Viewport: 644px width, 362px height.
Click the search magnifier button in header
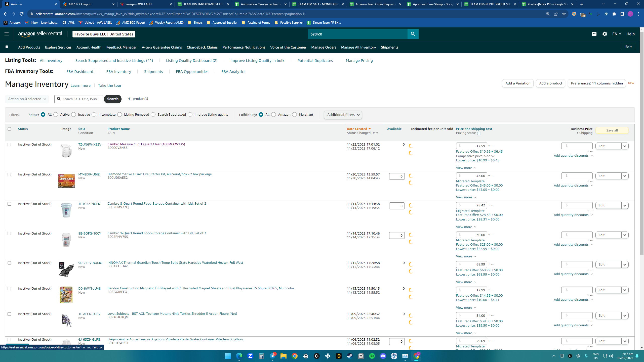coord(413,34)
